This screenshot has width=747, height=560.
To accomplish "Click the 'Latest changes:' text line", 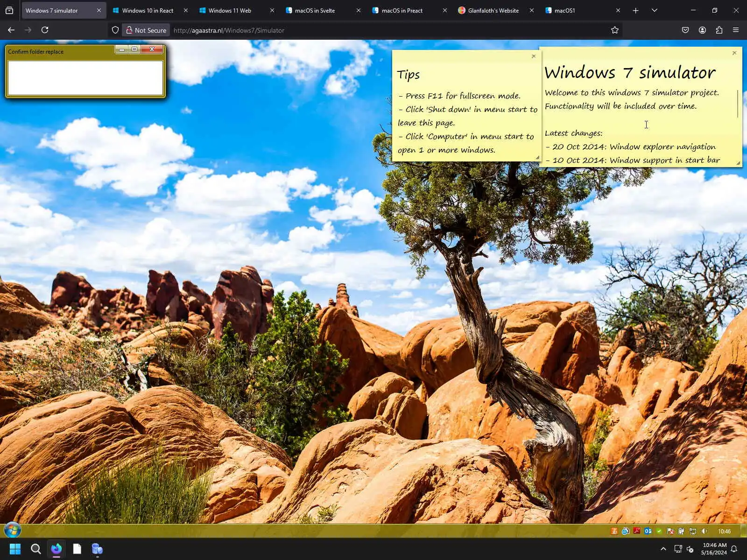I will point(573,133).
